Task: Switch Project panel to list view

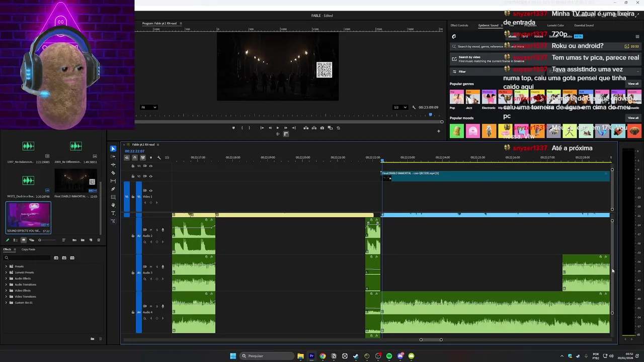Action: (15, 240)
